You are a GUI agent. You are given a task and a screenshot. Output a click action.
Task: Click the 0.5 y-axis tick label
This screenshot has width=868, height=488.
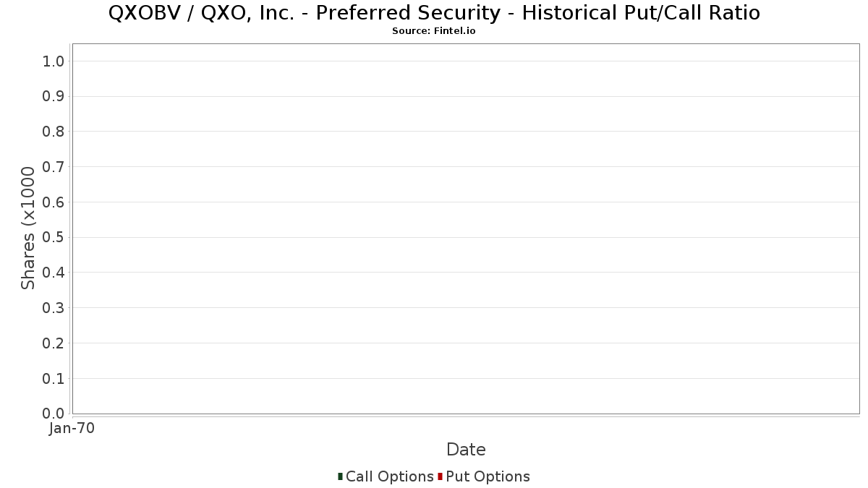[54, 237]
